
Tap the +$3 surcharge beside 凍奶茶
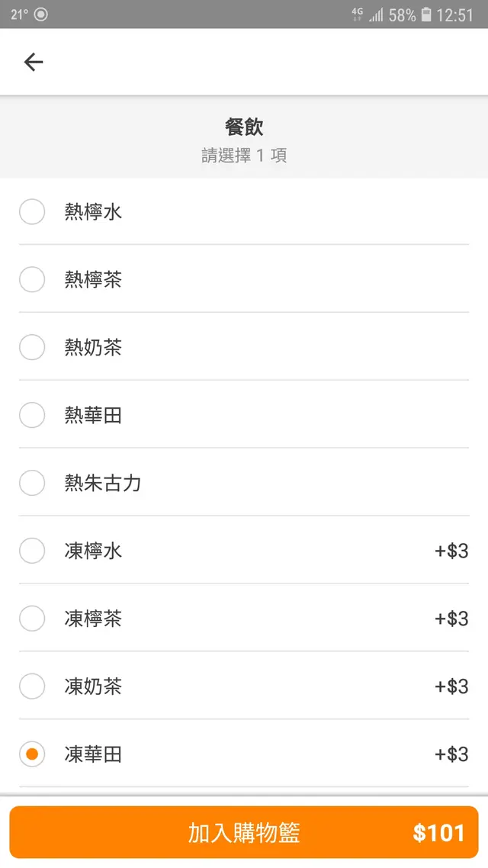(451, 686)
